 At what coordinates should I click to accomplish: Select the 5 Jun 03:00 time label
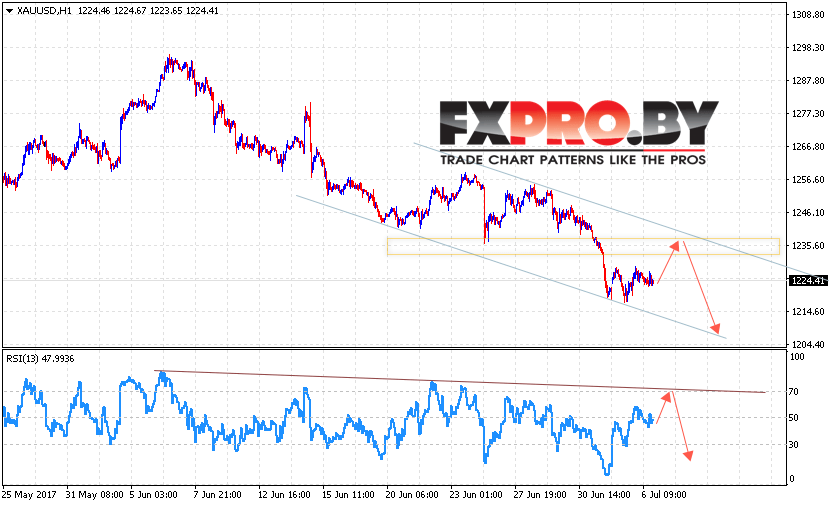(153, 495)
